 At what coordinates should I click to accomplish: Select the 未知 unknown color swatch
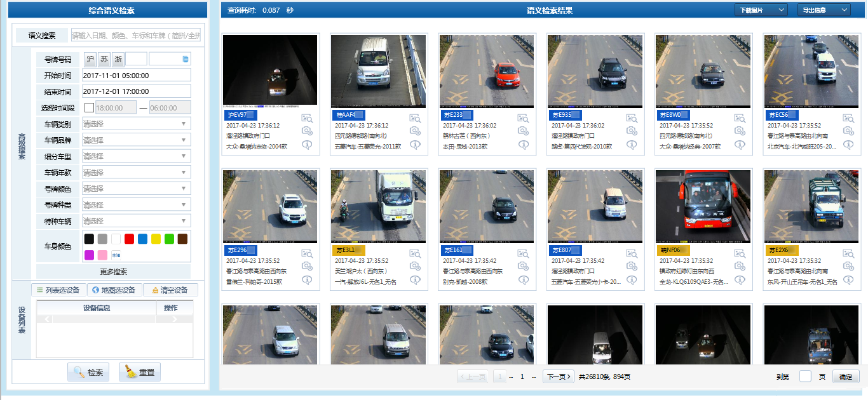coord(116,255)
